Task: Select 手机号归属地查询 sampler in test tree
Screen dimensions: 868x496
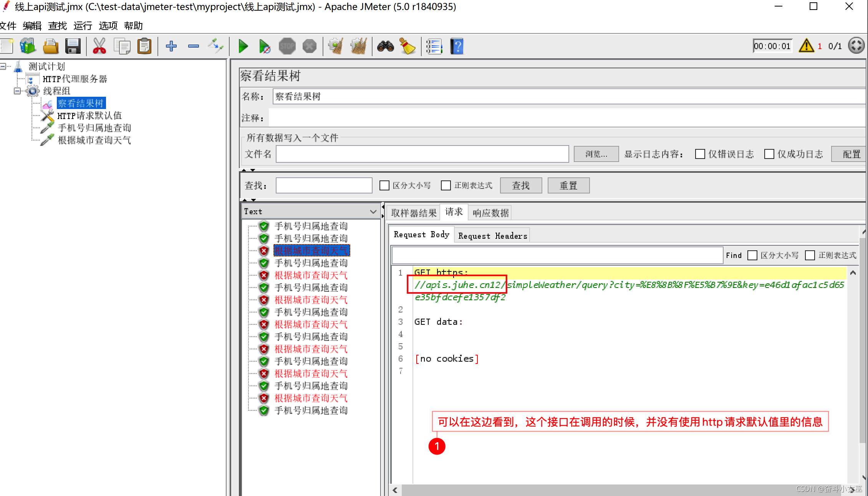Action: coord(94,128)
